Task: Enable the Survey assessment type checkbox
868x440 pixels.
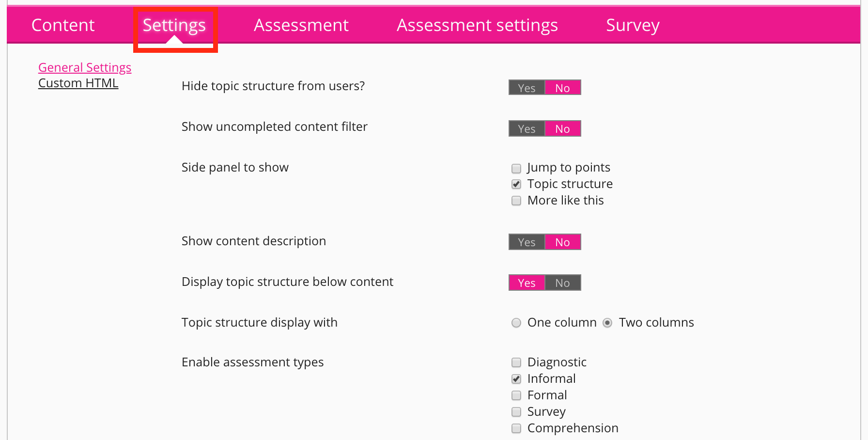Action: (x=516, y=412)
